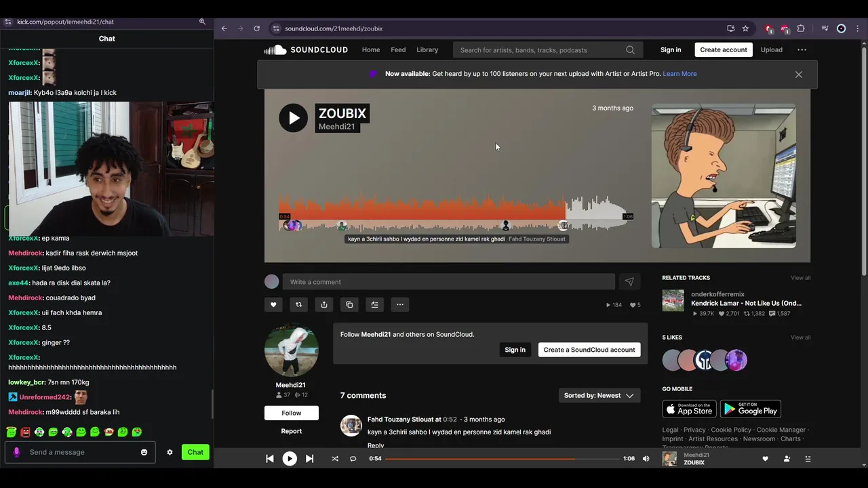This screenshot has width=868, height=488.
Task: Click View all next to 5 Likes
Action: [800, 338]
